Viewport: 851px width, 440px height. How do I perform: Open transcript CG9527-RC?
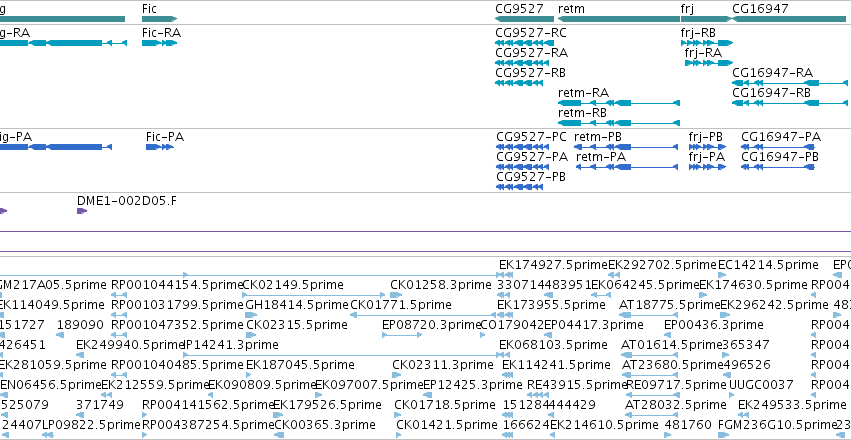531,33
